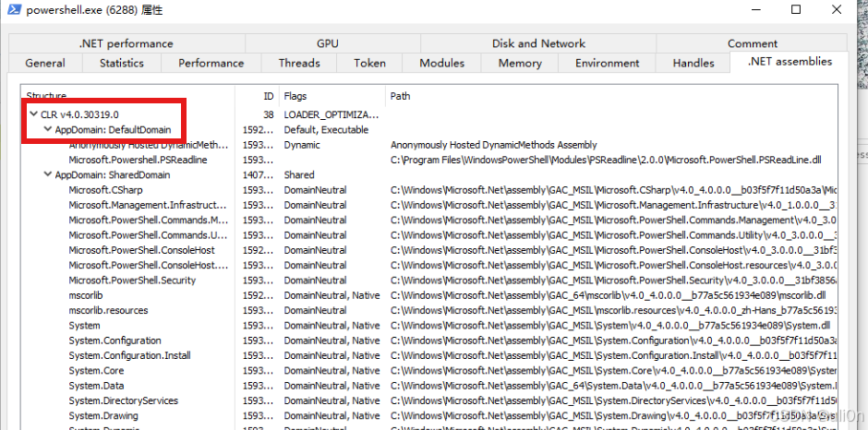Open the .NET performance tab

coord(127,43)
